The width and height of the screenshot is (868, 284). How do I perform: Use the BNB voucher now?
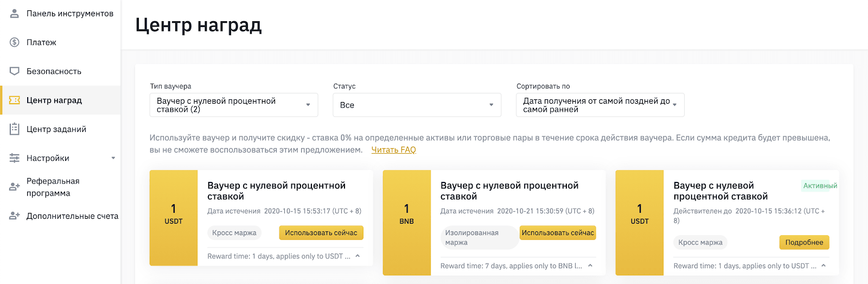coord(558,232)
